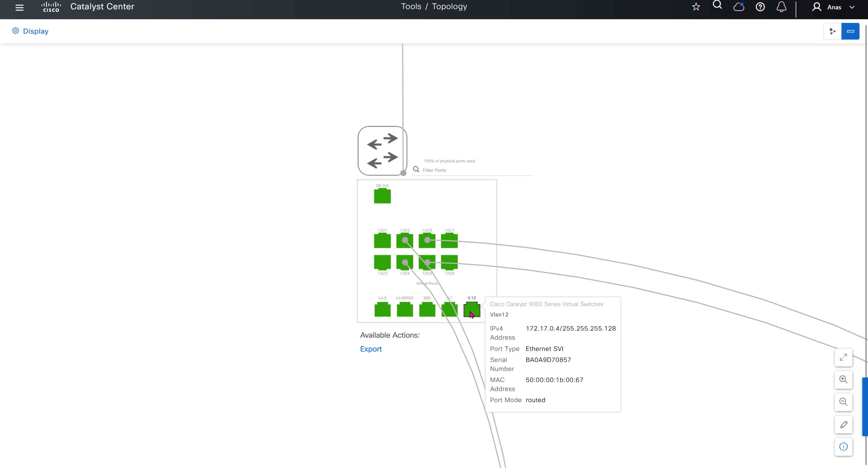
Task: Select the Lb.0 virtual port
Action: (382, 310)
